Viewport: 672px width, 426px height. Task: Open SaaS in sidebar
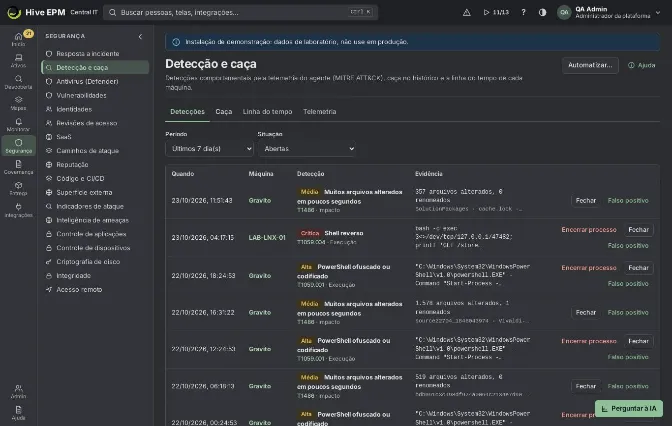95,137
